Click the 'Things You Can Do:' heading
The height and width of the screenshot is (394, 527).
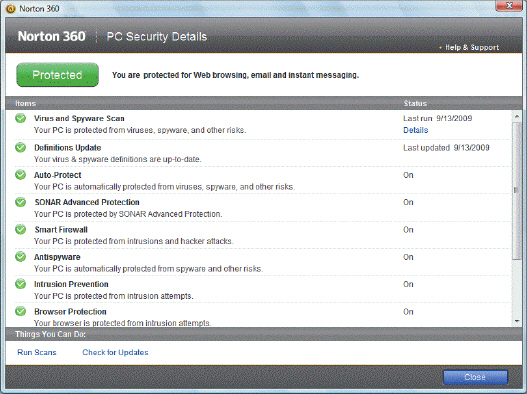click(x=50, y=334)
